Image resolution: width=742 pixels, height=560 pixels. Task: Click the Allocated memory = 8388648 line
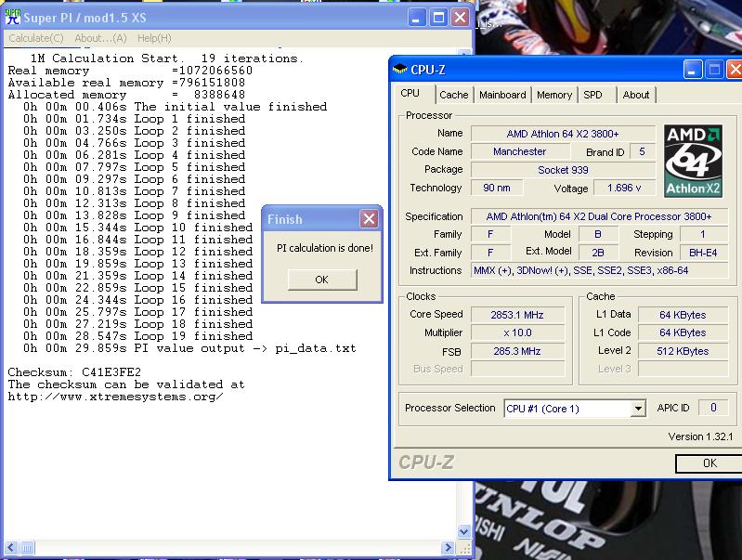(x=126, y=95)
